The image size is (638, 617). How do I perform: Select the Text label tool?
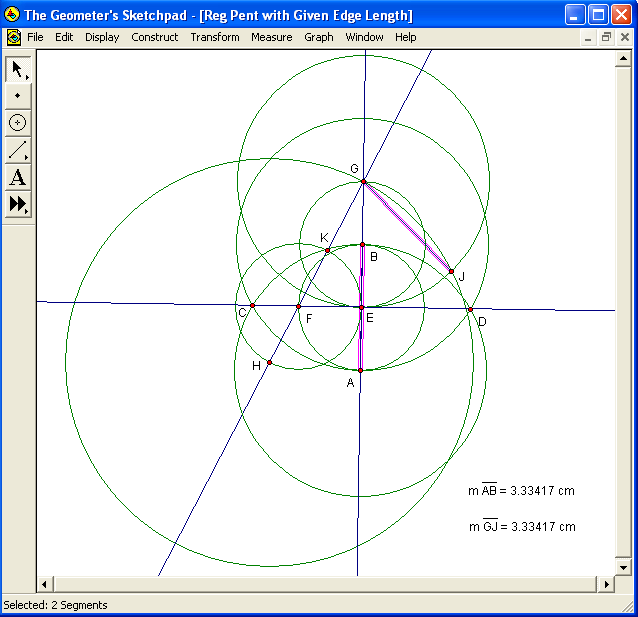pyautogui.click(x=17, y=178)
